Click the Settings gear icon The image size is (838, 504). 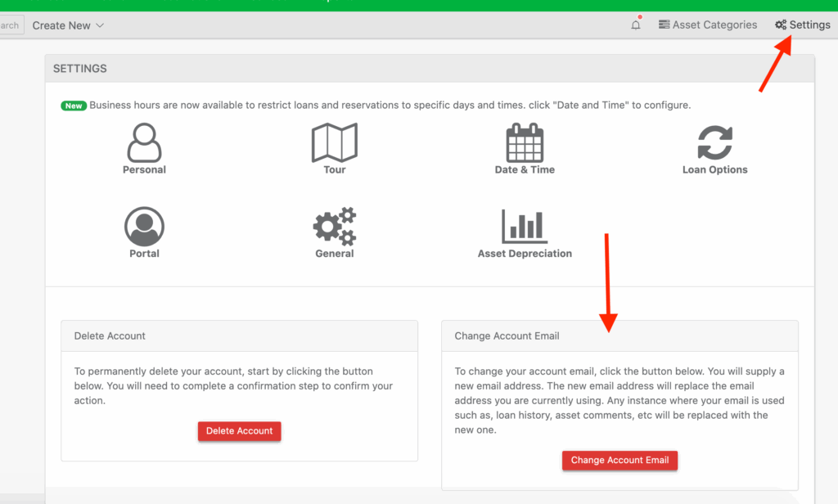[782, 24]
